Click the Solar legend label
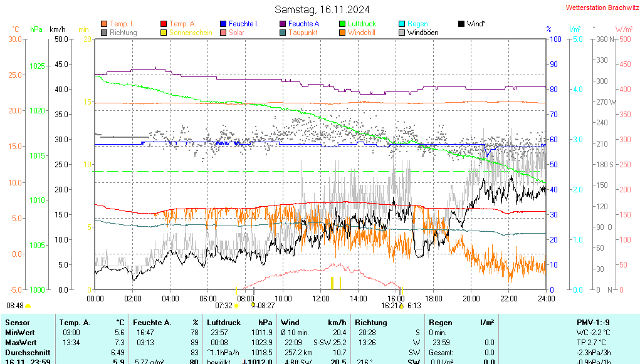Viewport: 640px width, 364px height. point(236,33)
